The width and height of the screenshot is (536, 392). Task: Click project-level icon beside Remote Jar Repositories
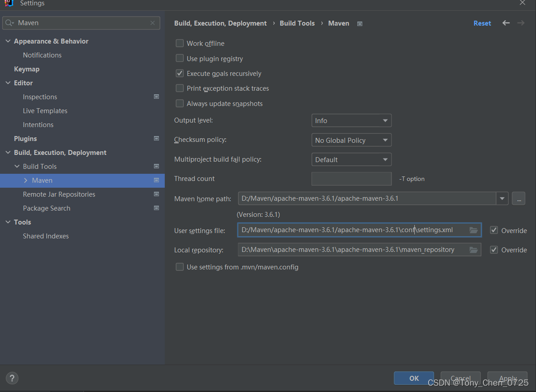pos(156,194)
